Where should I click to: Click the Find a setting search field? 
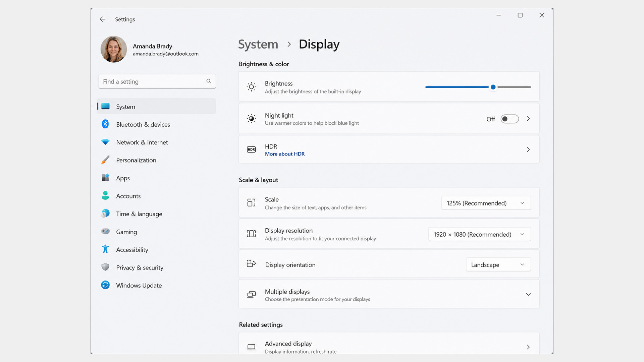tap(157, 81)
